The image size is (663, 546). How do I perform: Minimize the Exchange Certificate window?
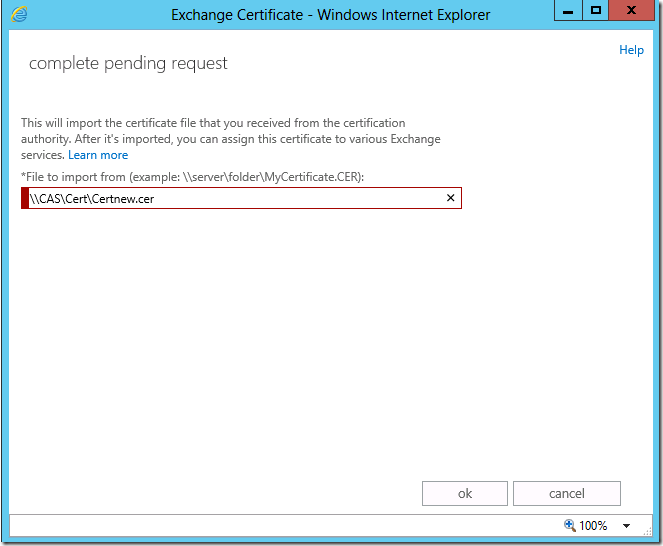568,11
